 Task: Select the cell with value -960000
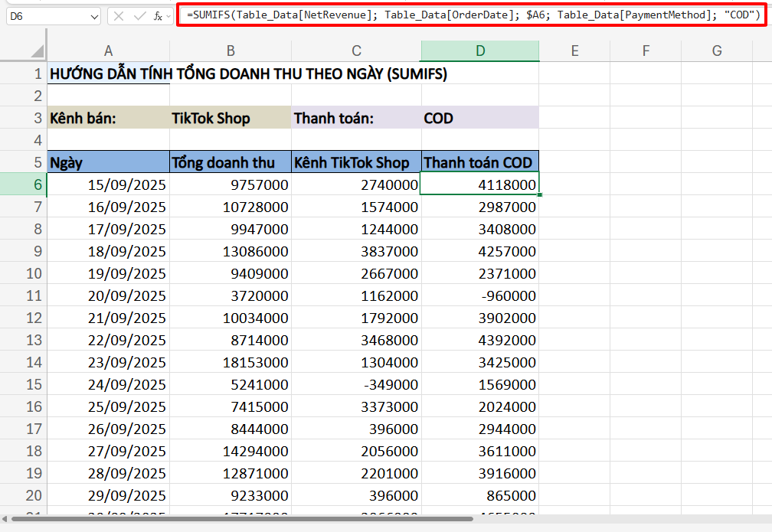tap(479, 295)
